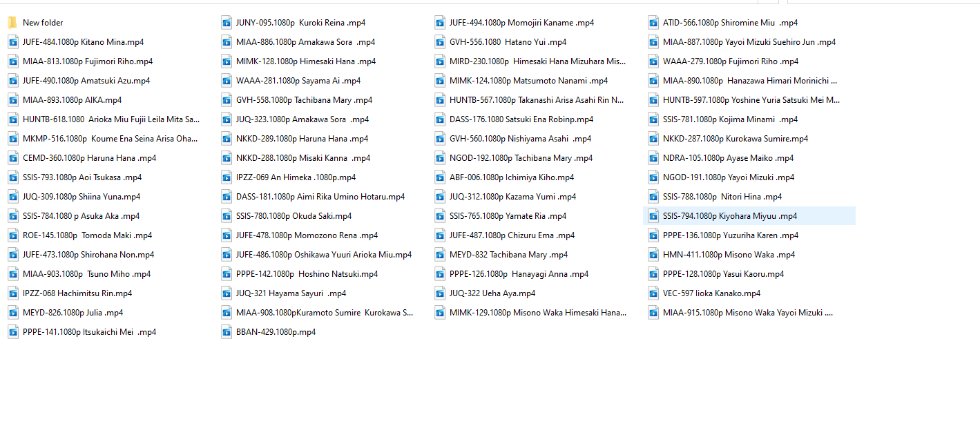The height and width of the screenshot is (437, 980).
Task: Select the ROE-145.1080p file name
Action: coord(87,235)
